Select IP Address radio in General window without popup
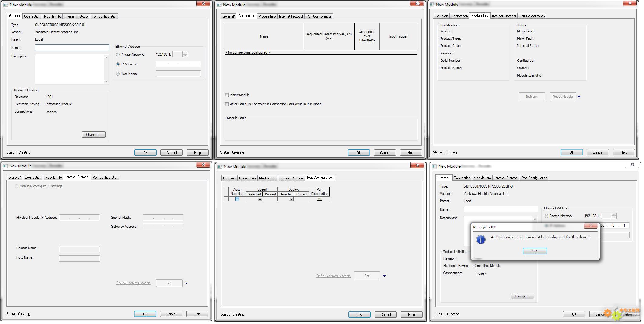644x324 pixels. (x=118, y=64)
